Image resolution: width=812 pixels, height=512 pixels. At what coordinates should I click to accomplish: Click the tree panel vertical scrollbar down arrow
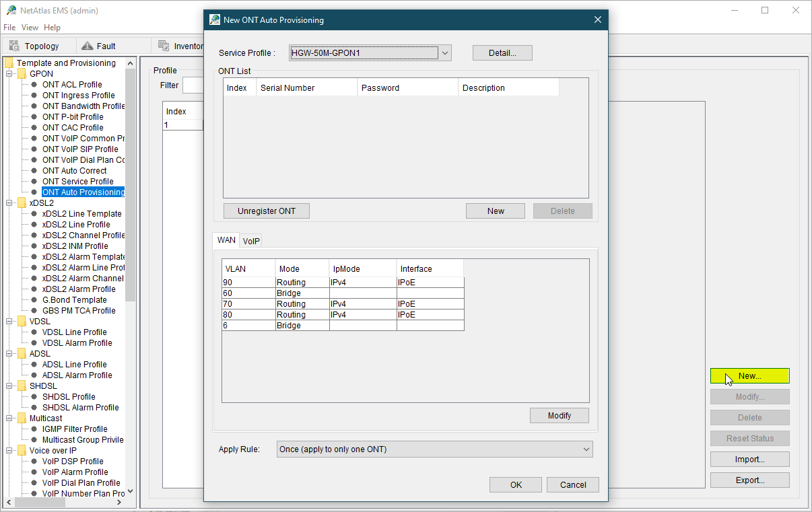[x=131, y=491]
